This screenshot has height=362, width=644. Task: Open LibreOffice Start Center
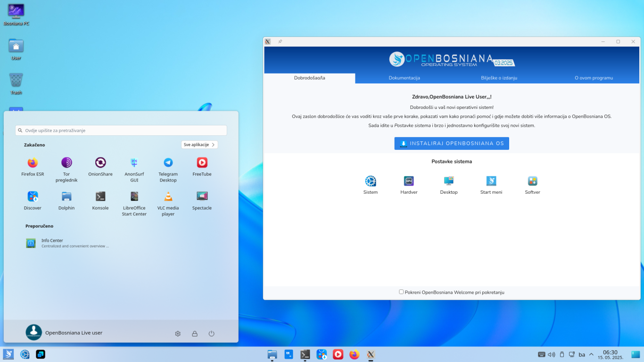tap(134, 204)
